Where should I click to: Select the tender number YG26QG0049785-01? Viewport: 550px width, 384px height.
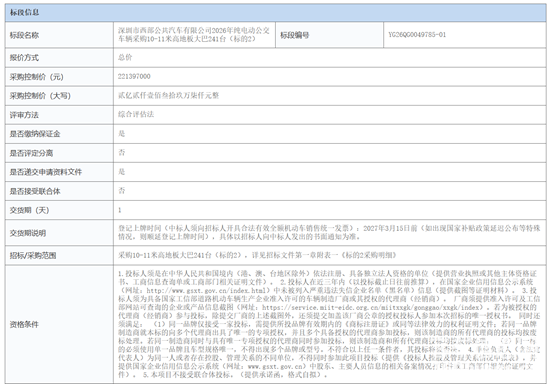tap(417, 35)
